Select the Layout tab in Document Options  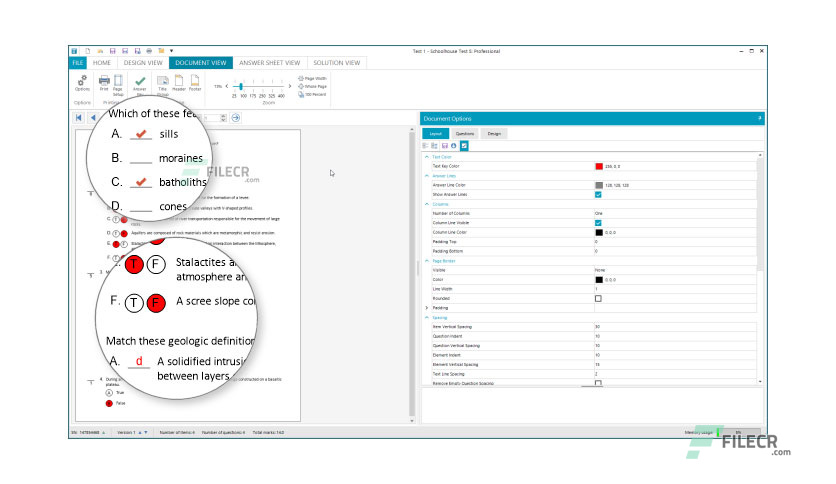(x=436, y=133)
